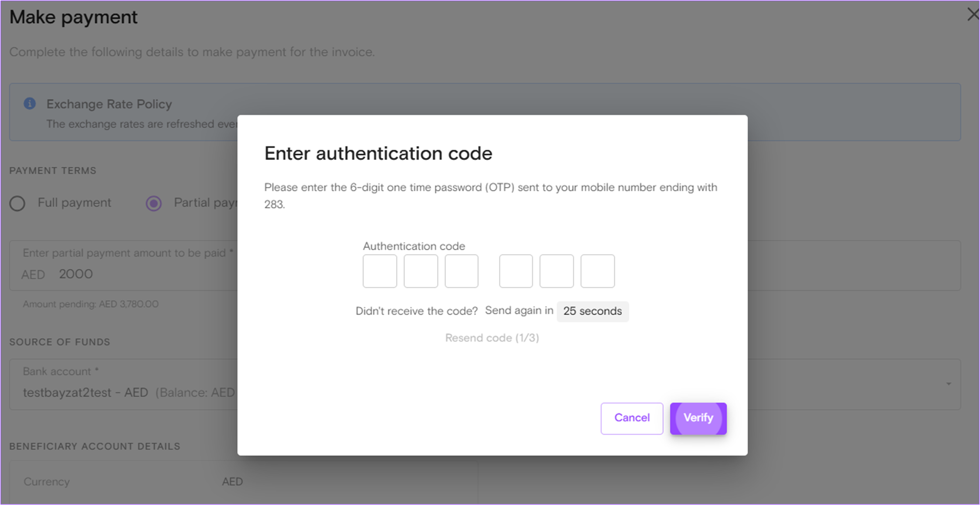
Task: Select the fourth authentication code digit box
Action: pos(516,271)
